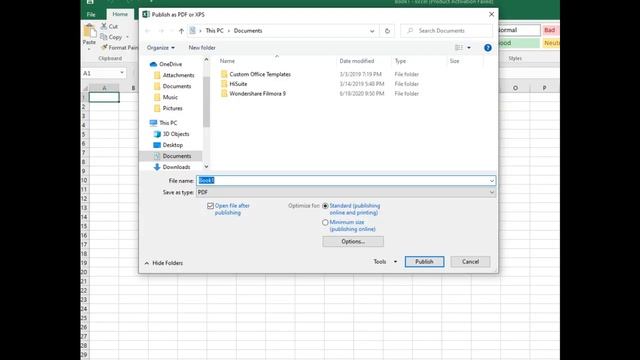Collapse the folder pane with Hide Folders
This screenshot has height=360, width=640.
tap(164, 263)
